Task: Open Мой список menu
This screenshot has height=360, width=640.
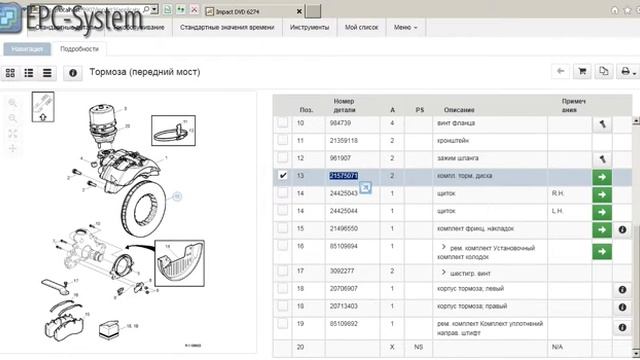Action: coord(362,27)
